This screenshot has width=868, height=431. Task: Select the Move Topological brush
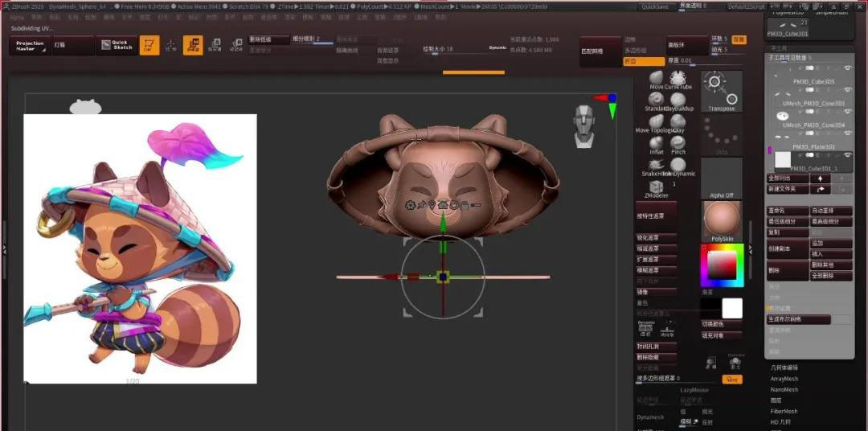(x=657, y=123)
